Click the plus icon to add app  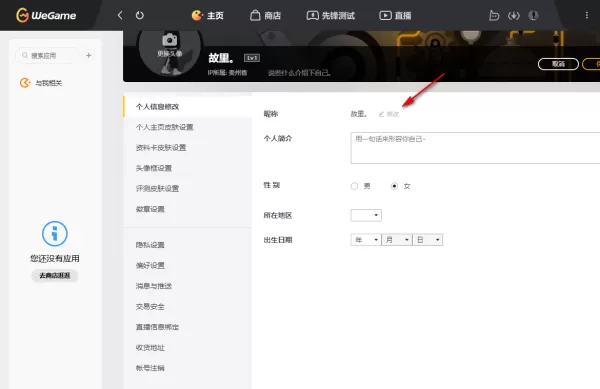[88, 55]
